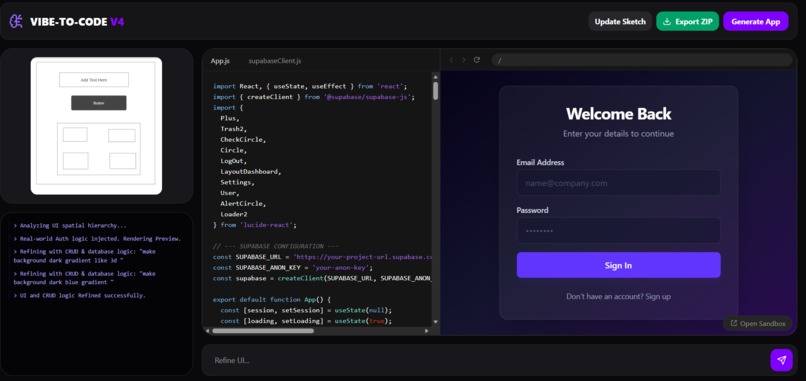Go forward in the preview browser

click(464, 60)
